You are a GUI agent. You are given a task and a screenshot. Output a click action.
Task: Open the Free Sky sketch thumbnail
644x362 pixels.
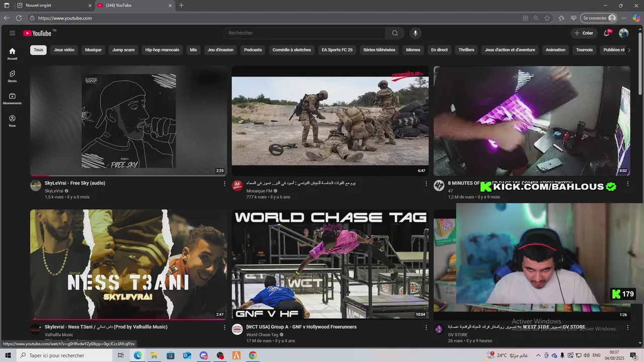tap(128, 121)
